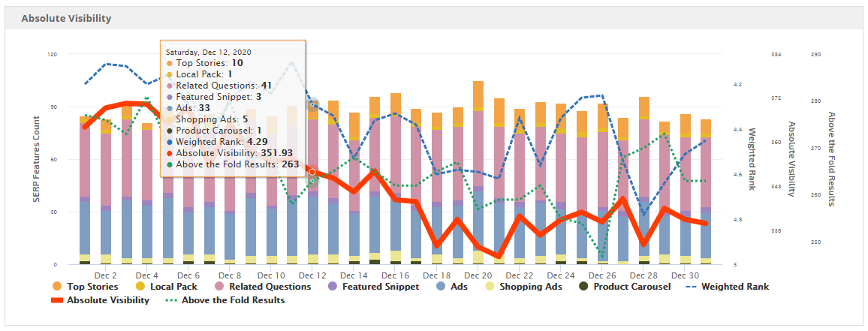Click the Product Carousel legend circle icon
This screenshot has height=331, width=868.
[x=583, y=286]
